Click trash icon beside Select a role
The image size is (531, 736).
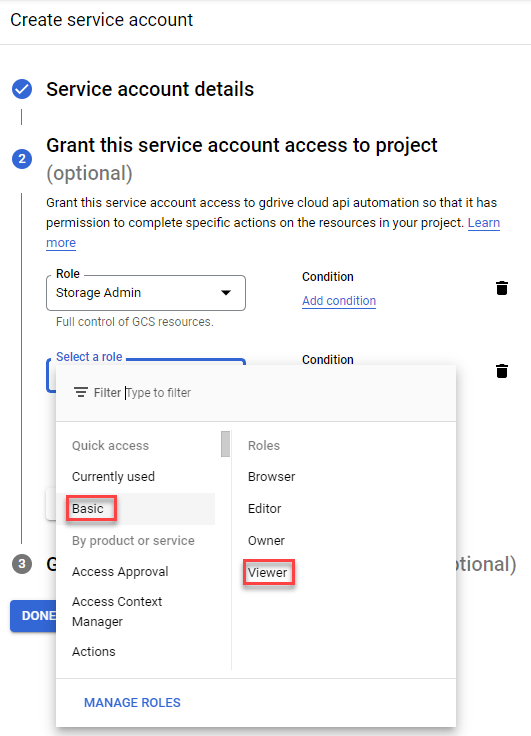click(502, 371)
